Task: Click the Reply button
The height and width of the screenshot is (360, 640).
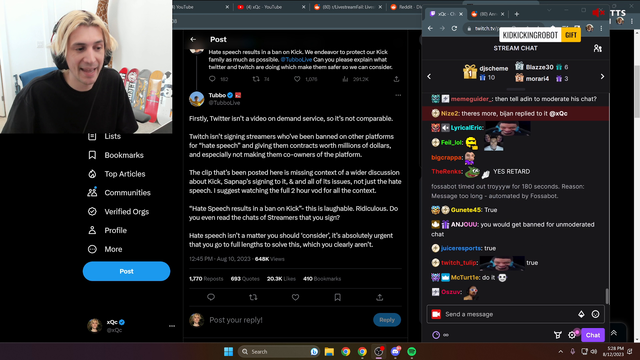Action: 387,320
